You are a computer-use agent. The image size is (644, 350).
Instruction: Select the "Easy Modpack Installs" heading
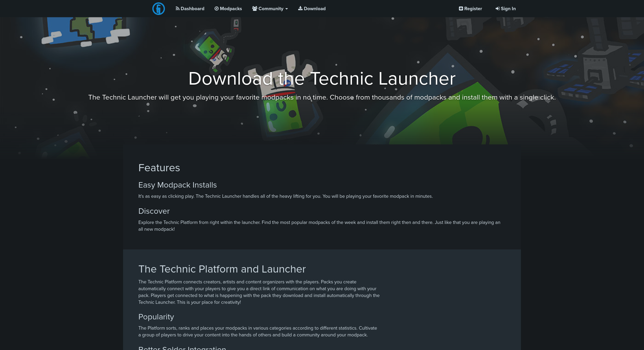(177, 185)
